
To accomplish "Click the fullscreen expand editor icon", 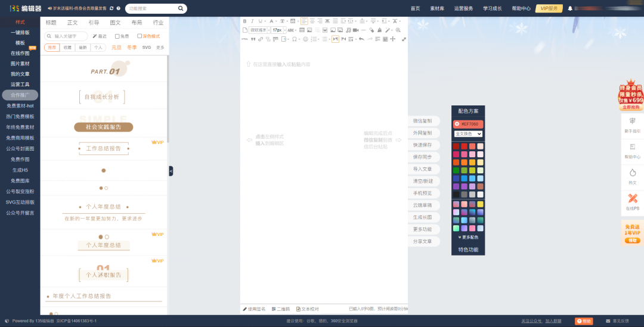I will point(404,39).
